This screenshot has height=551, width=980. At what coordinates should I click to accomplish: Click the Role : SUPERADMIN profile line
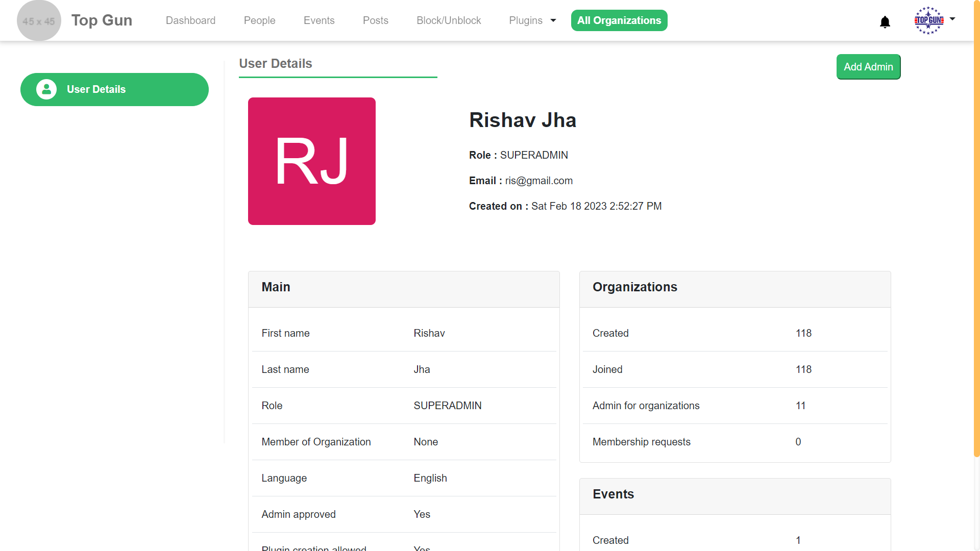[x=519, y=155]
